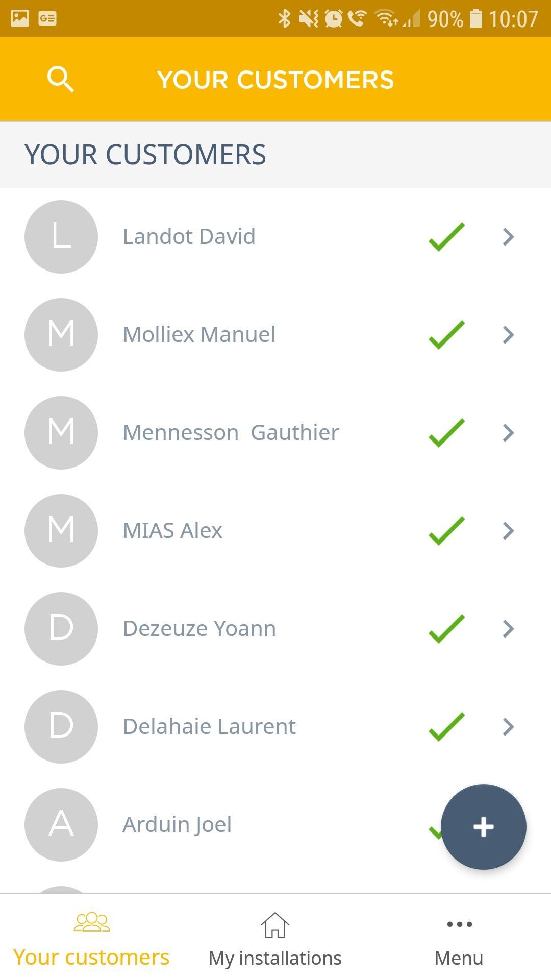551x980 pixels.
Task: Tap the green checkmark beside Mennesson Gauthier
Action: pyautogui.click(x=447, y=433)
